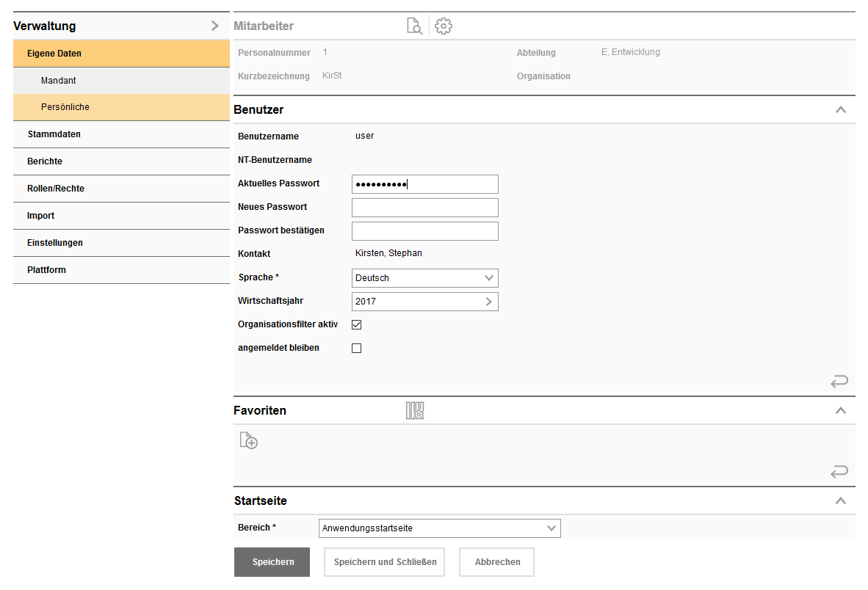This screenshot has height=590, width=868.
Task: Click the Neues Passwort input field
Action: [424, 208]
